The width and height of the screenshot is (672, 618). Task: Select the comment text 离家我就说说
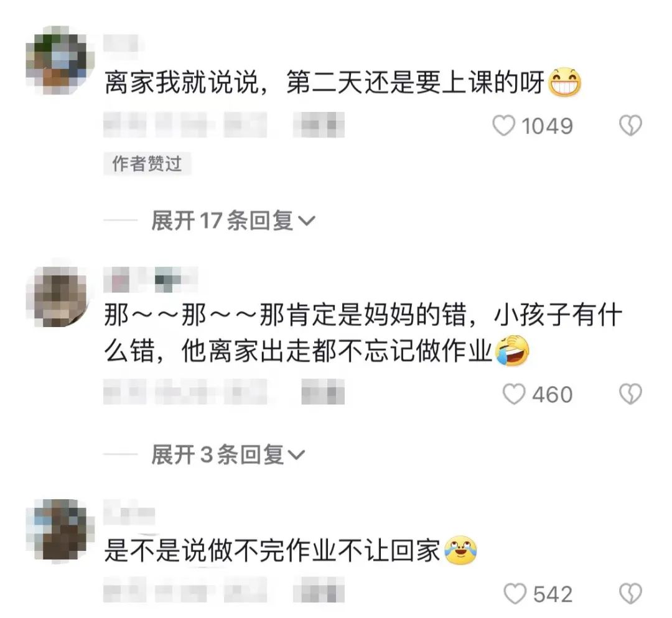tap(182, 83)
